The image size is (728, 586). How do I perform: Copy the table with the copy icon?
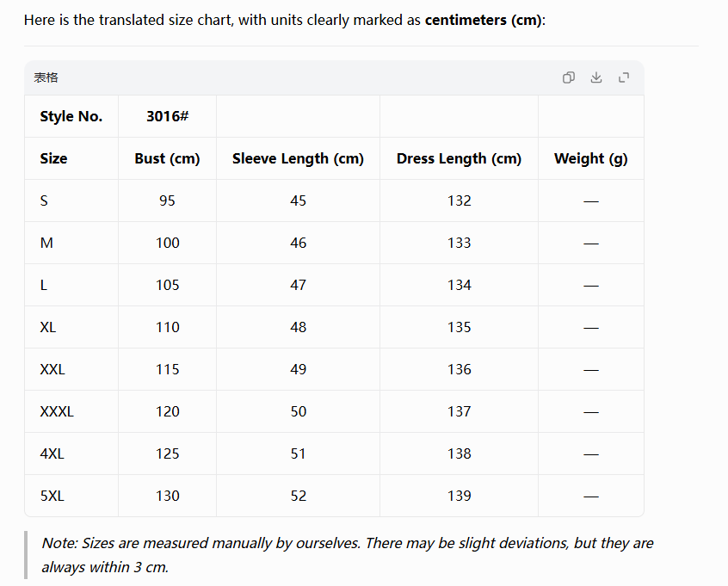coord(568,77)
